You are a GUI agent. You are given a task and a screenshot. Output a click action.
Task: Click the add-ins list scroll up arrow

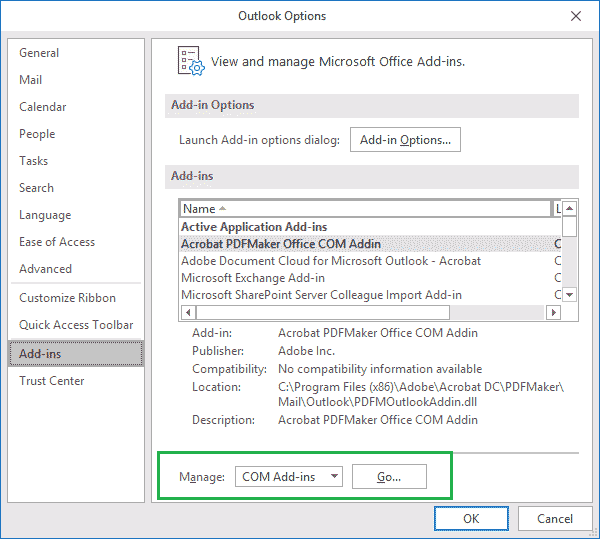click(569, 208)
